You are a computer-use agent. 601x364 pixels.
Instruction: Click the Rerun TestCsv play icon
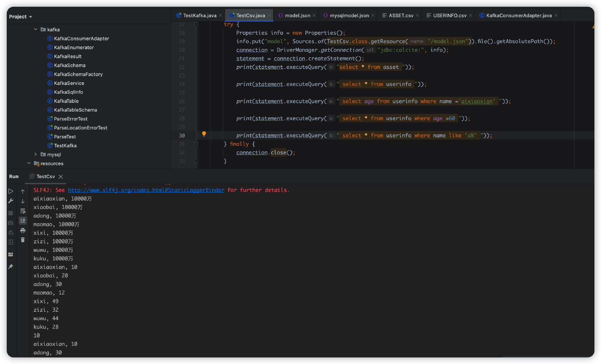(10, 191)
